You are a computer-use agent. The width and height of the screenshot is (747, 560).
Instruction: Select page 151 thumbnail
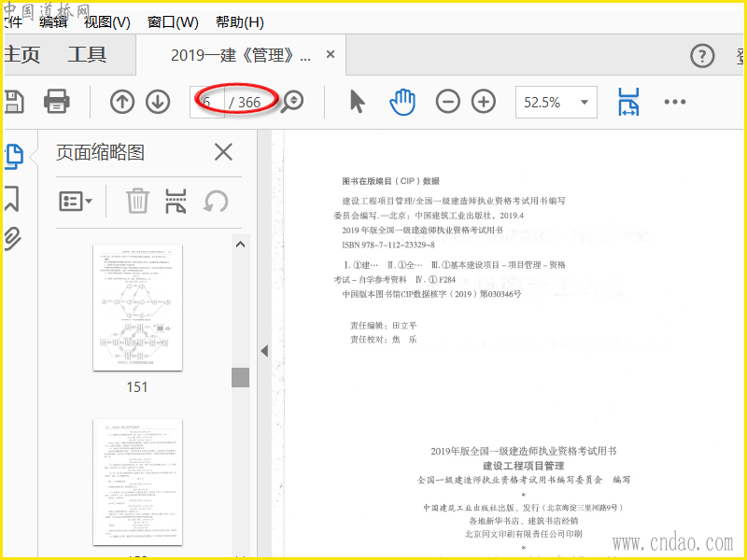point(137,308)
